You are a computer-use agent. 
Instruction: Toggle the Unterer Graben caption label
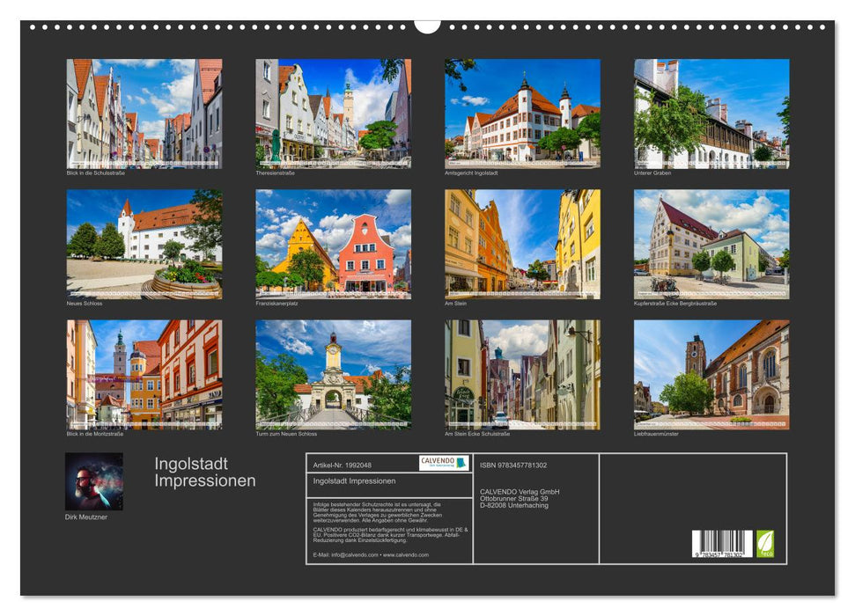pos(652,172)
